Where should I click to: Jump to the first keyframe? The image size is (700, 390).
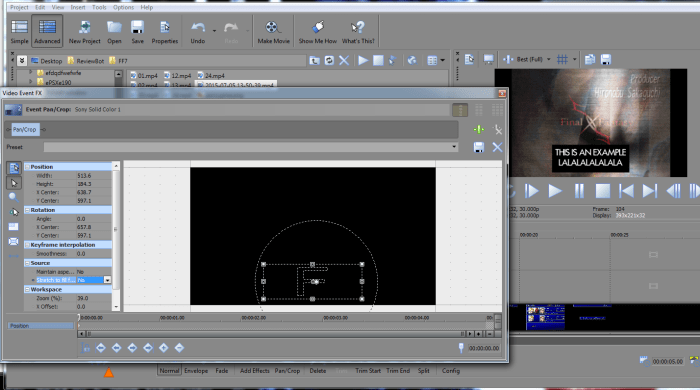pyautogui.click(x=101, y=348)
